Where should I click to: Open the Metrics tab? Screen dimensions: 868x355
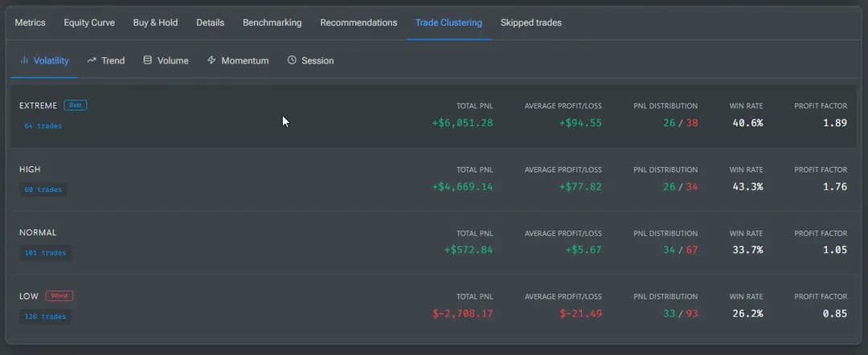click(30, 22)
